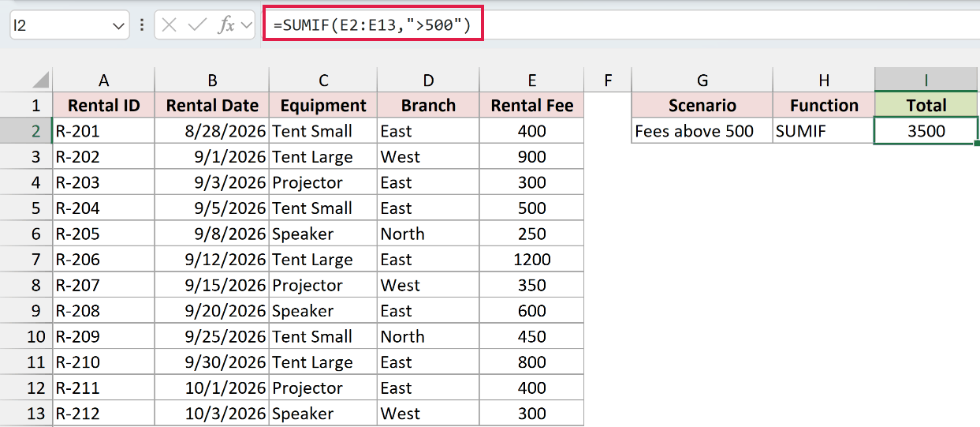Click the Function header cell

(824, 105)
